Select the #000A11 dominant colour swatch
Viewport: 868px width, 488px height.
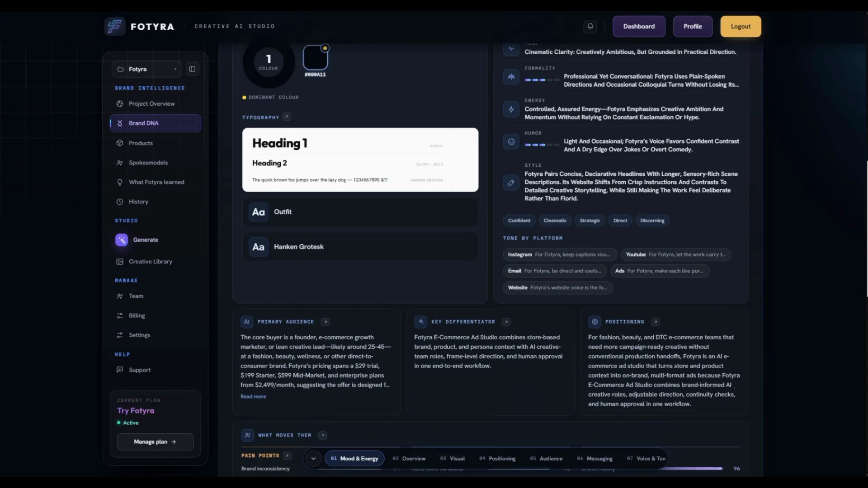pyautogui.click(x=316, y=58)
